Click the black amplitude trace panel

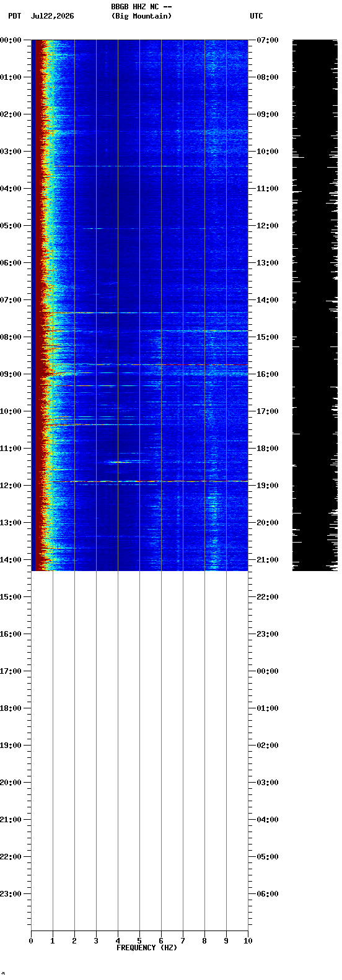(315, 305)
